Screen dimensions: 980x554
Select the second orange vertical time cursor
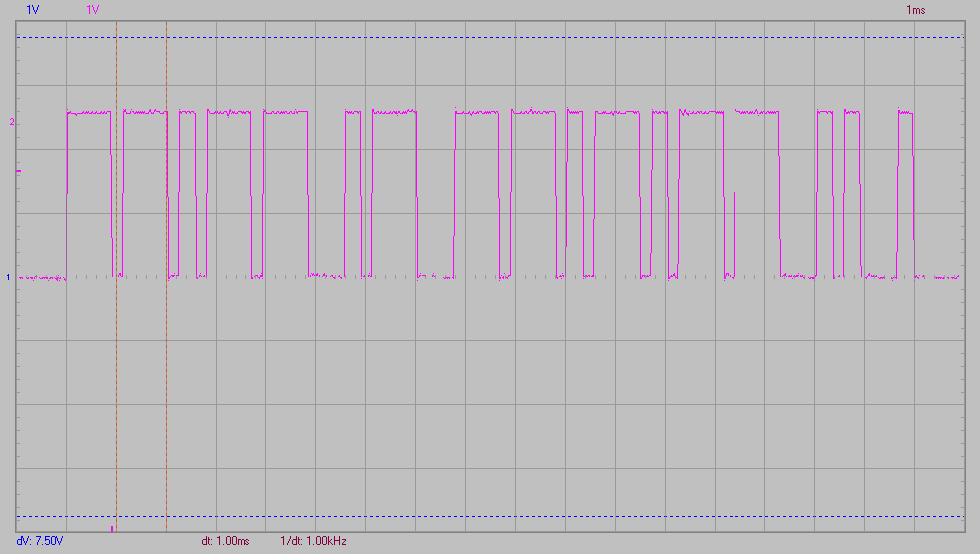tap(167, 277)
